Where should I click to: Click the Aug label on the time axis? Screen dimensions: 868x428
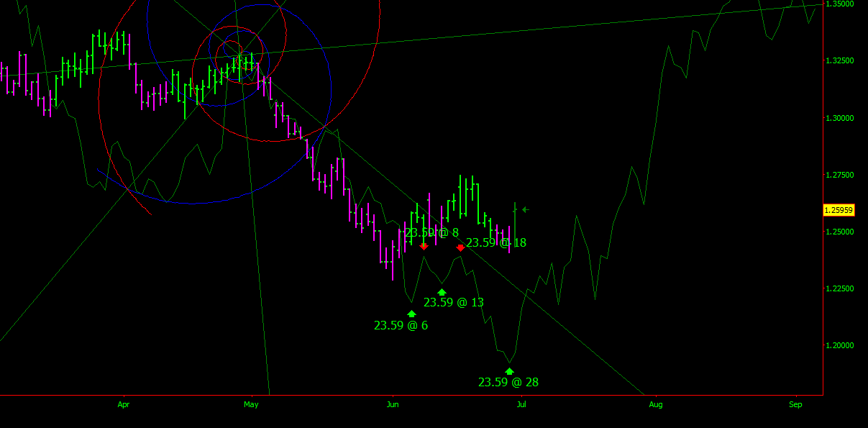pyautogui.click(x=655, y=405)
